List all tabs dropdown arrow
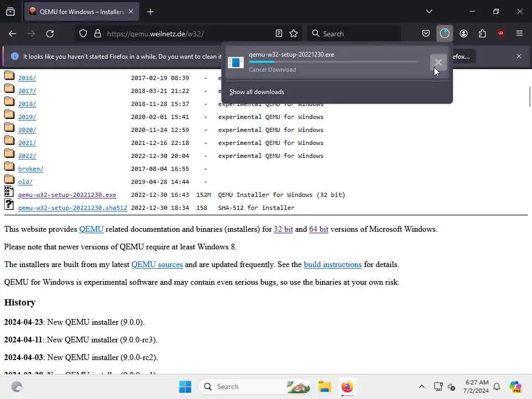Viewport: 532px width, 399px height. tap(429, 11)
